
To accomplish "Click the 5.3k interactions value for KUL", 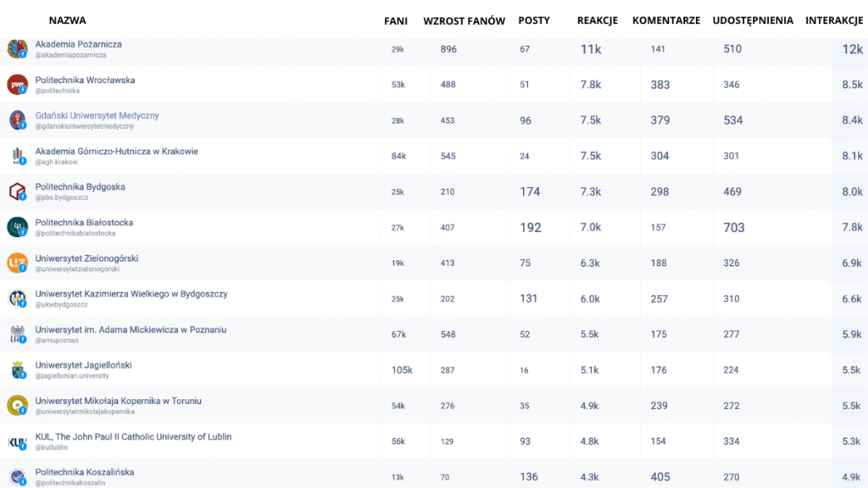I will tap(852, 441).
